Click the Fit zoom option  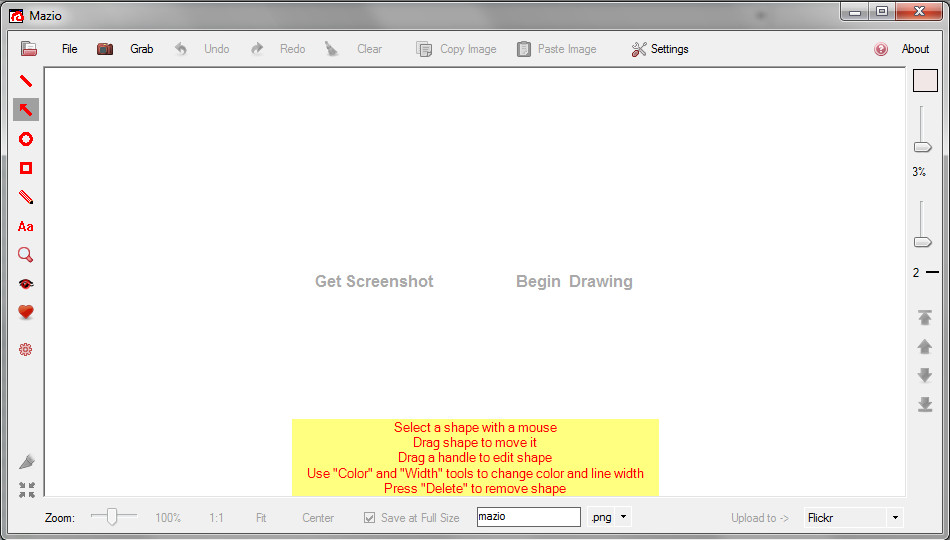(x=261, y=518)
